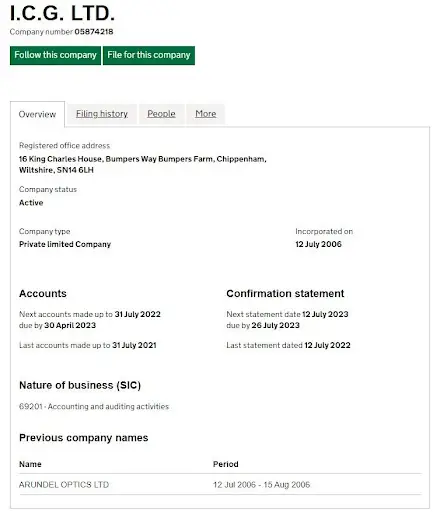The width and height of the screenshot is (440, 512).
Task: Click next accounts date 31 July 2022
Action: [x=138, y=314]
